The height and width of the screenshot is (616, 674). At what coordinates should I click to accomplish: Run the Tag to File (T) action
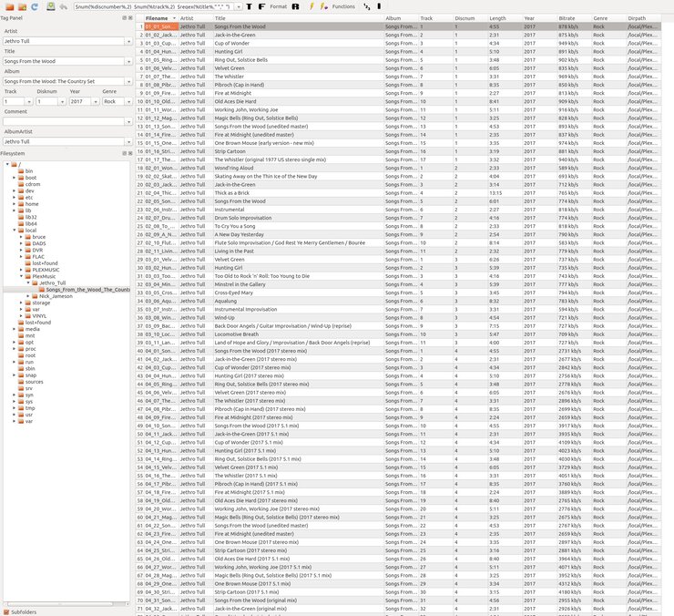click(x=250, y=6)
